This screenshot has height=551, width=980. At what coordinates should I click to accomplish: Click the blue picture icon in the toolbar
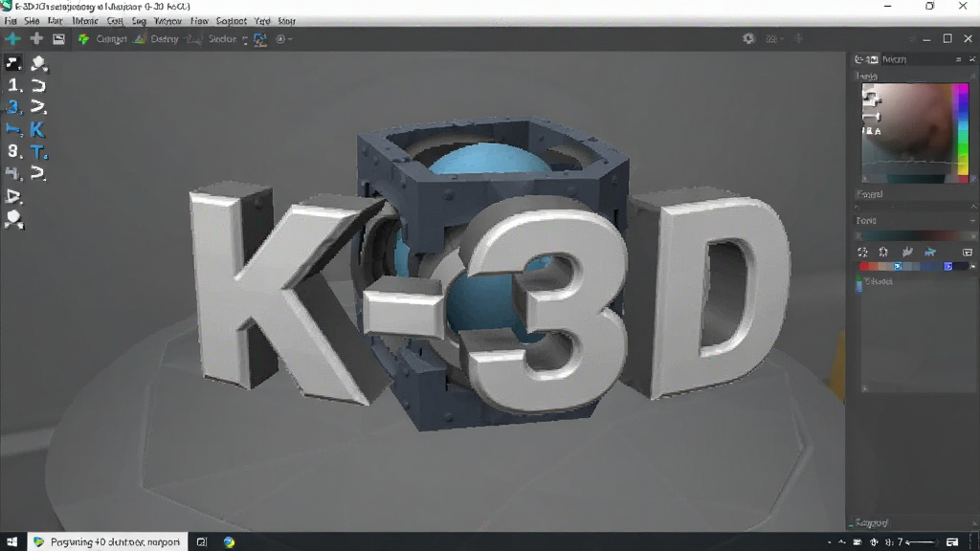260,39
